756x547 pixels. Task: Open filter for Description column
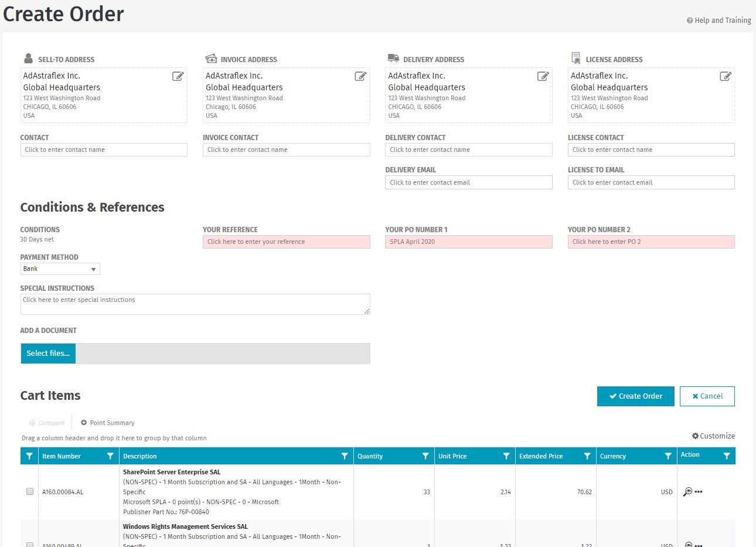(345, 456)
